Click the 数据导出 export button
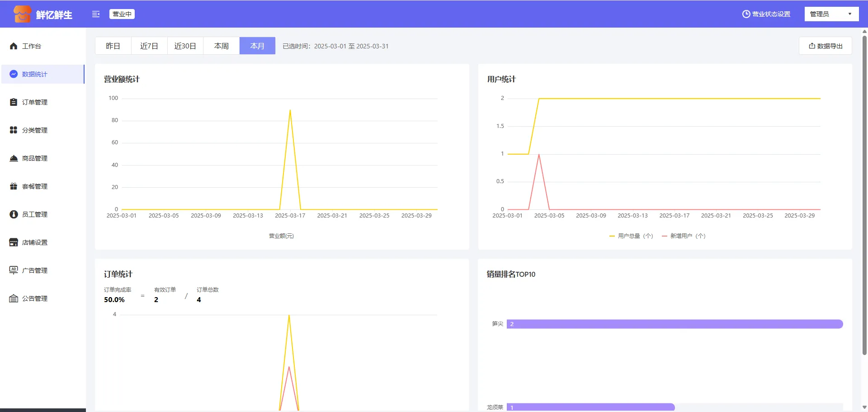The image size is (868, 412). click(826, 46)
